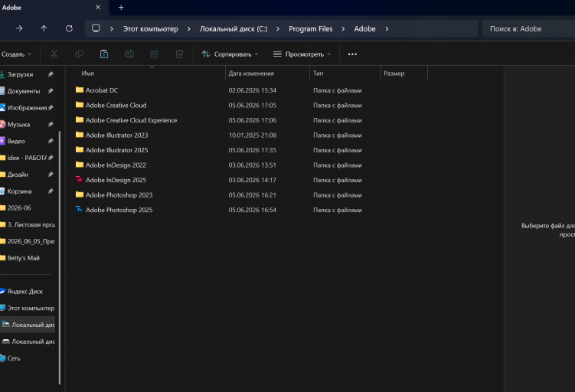Image resolution: width=575 pixels, height=392 pixels.
Task: Open Betty's Май sidebar folder
Action: pos(24,258)
